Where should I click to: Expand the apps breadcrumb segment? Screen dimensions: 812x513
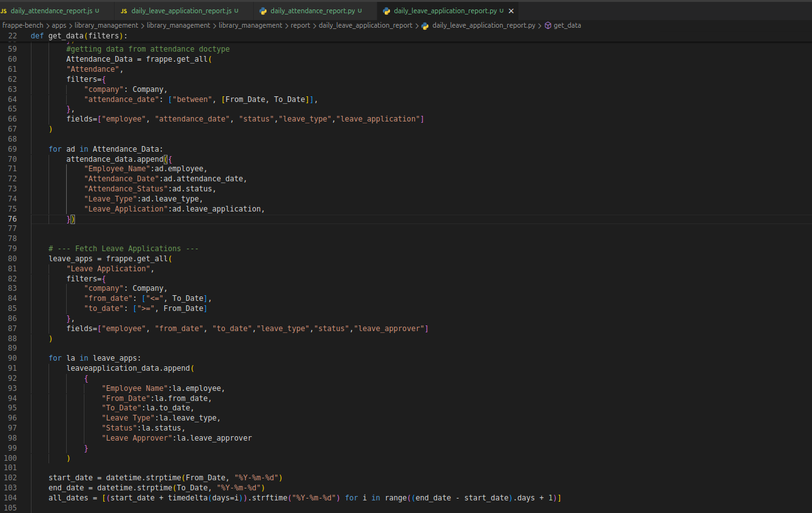[x=59, y=26]
